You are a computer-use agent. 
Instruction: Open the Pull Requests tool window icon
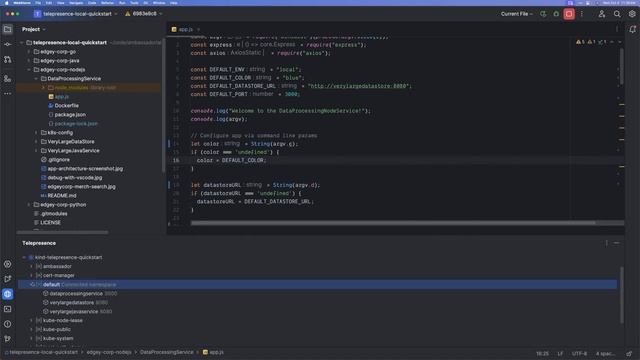point(7,60)
